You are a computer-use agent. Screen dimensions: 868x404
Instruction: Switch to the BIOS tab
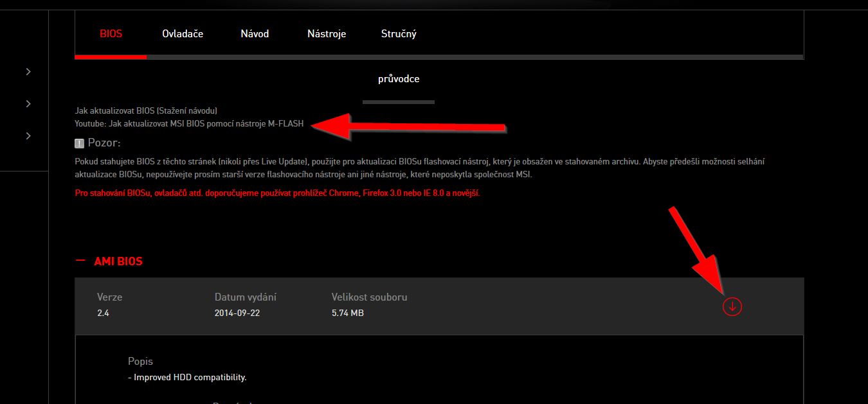pos(111,34)
